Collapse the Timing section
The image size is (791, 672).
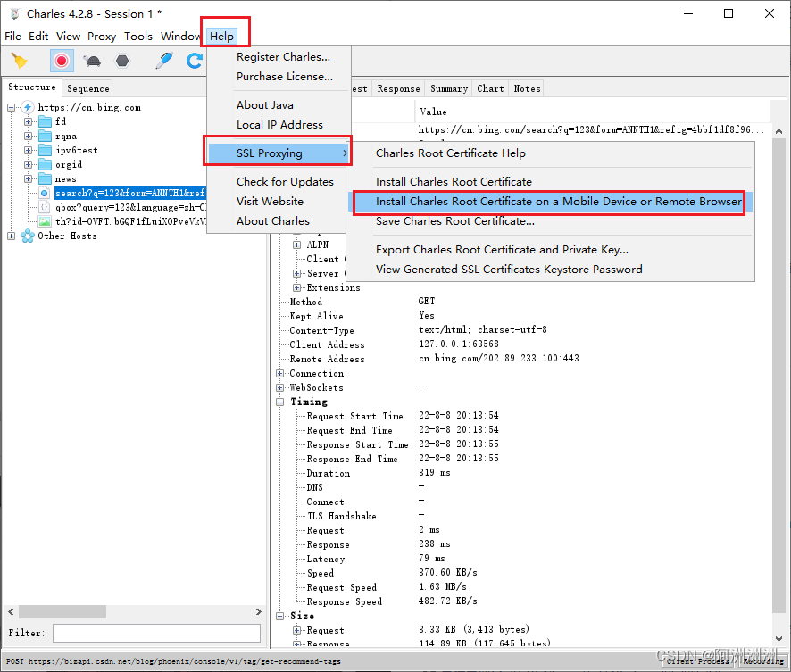280,402
